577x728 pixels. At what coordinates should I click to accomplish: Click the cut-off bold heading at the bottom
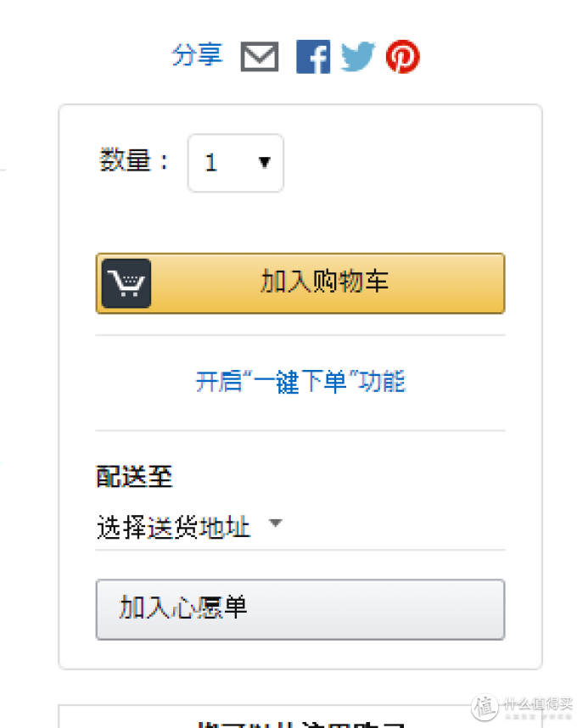[x=300, y=725]
